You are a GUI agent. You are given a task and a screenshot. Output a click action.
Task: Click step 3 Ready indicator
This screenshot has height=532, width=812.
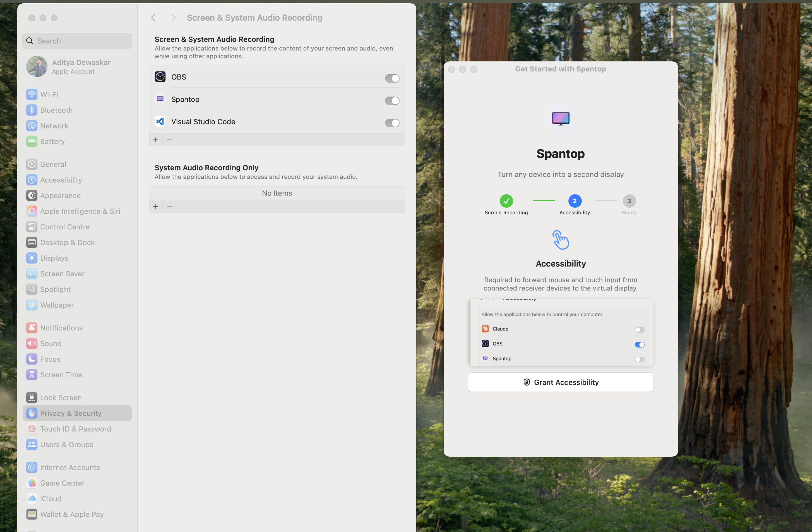pos(629,201)
